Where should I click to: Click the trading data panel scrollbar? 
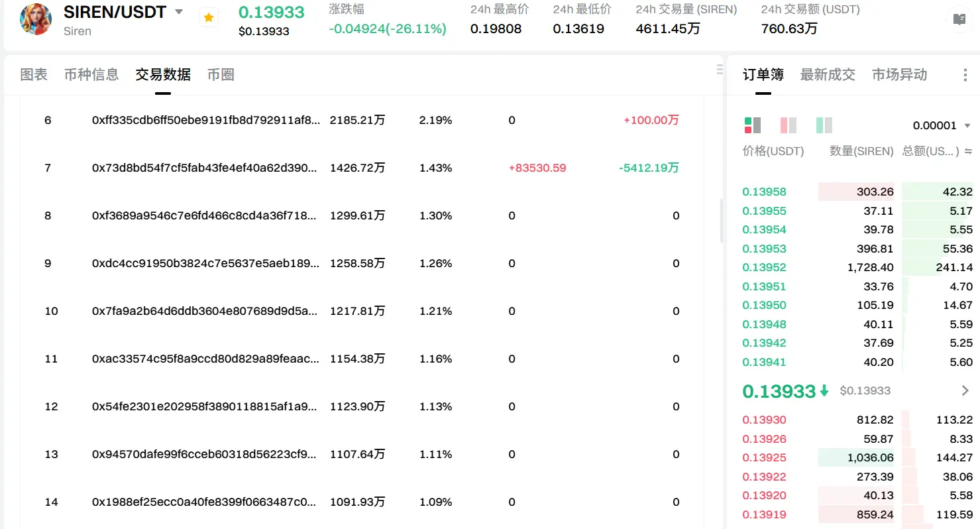click(x=722, y=221)
